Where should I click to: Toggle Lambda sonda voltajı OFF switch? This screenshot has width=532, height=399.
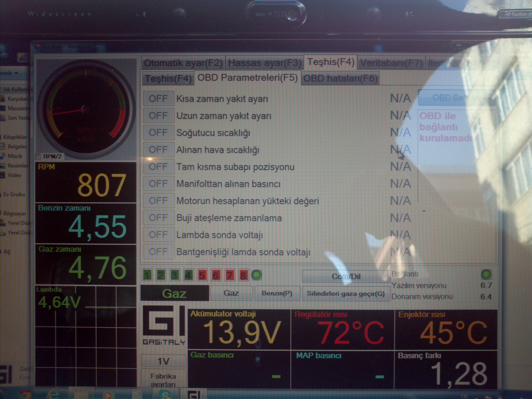[x=159, y=234]
